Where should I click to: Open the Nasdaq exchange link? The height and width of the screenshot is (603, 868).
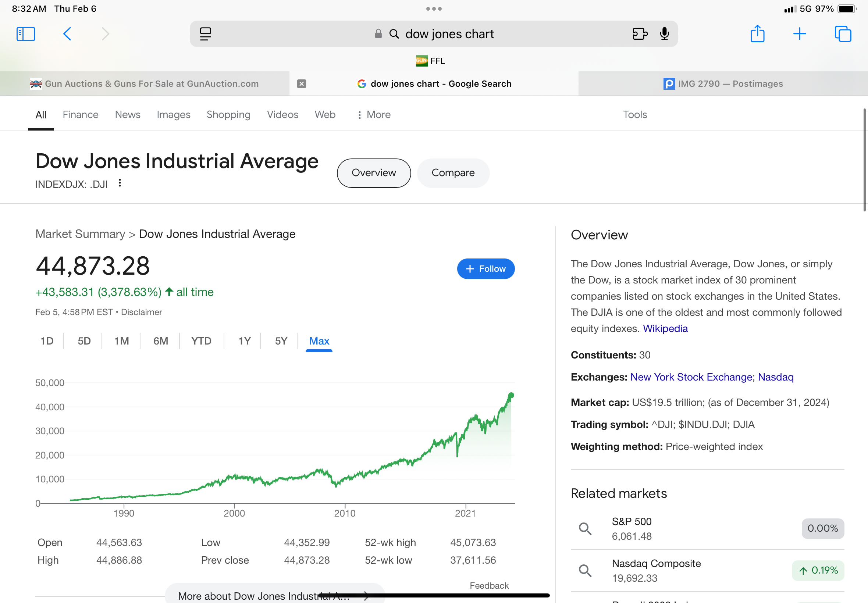click(x=775, y=377)
